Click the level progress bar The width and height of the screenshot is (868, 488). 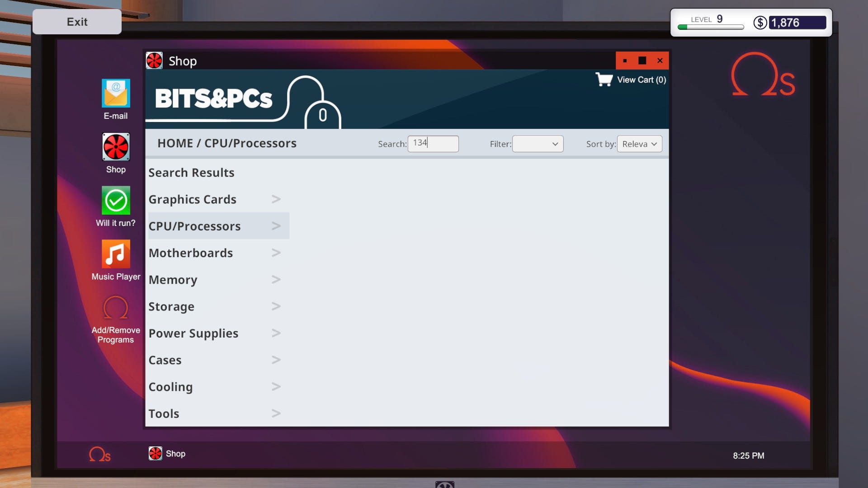[711, 27]
